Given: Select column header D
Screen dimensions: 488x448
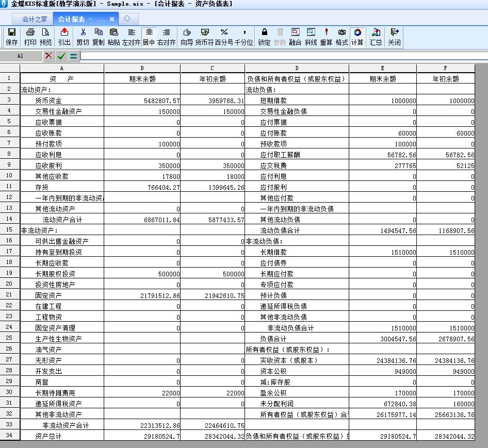Looking at the screenshot, I should pos(297,68).
